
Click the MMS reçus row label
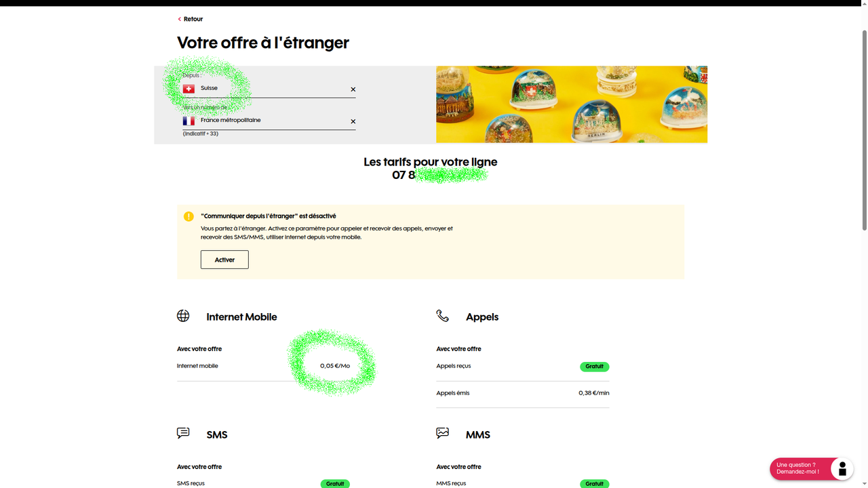point(451,483)
